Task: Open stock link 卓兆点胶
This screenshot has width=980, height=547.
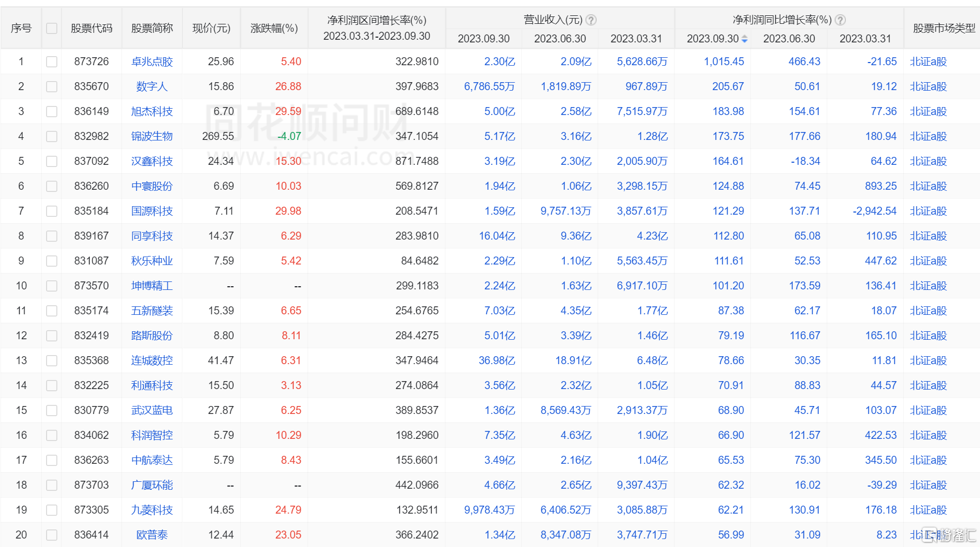Action: 152,62
